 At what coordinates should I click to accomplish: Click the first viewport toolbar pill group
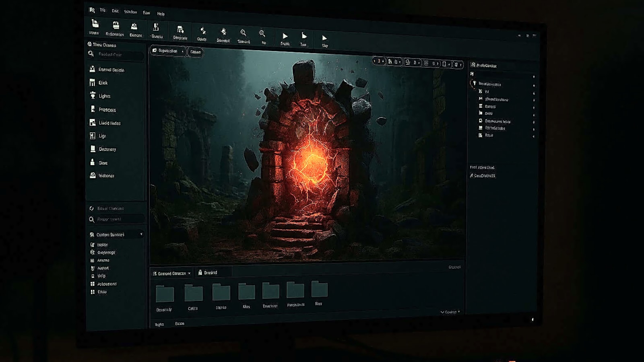[379, 61]
